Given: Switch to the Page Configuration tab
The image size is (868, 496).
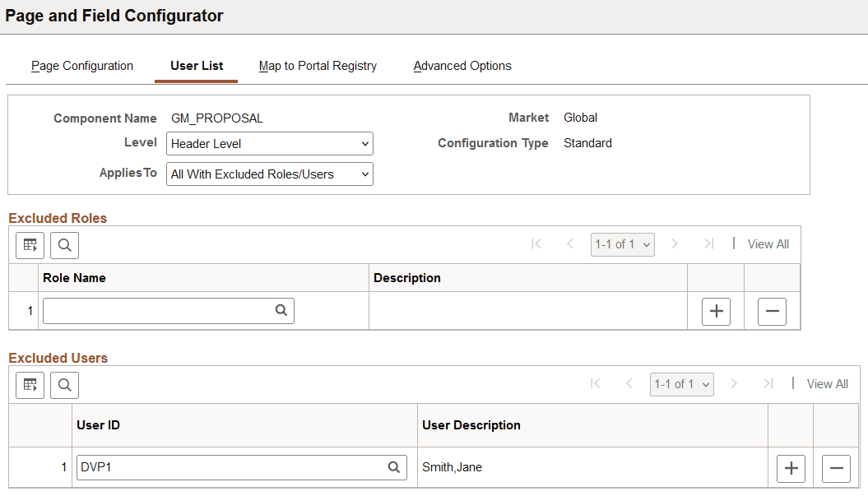Looking at the screenshot, I should [x=81, y=66].
